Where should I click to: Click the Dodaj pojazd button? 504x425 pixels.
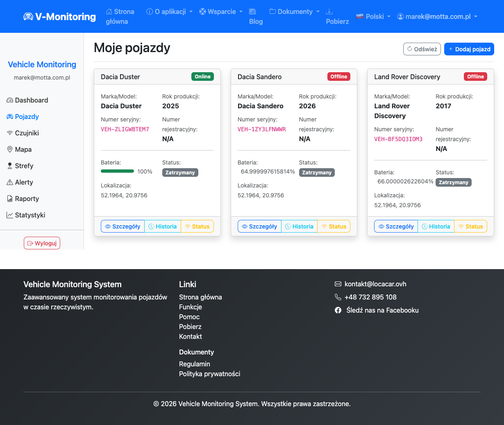coord(469,49)
